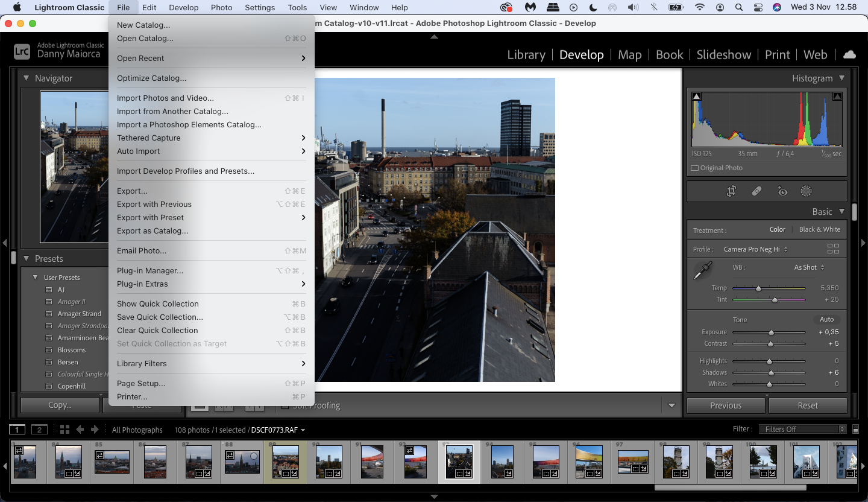
Task: Open the Develop menu in menu bar
Action: pyautogui.click(x=184, y=7)
